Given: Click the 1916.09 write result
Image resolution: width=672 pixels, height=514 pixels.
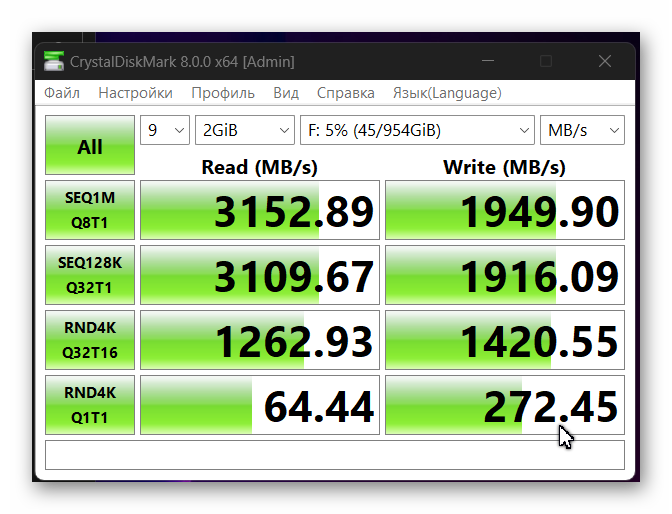Looking at the screenshot, I should tap(505, 275).
